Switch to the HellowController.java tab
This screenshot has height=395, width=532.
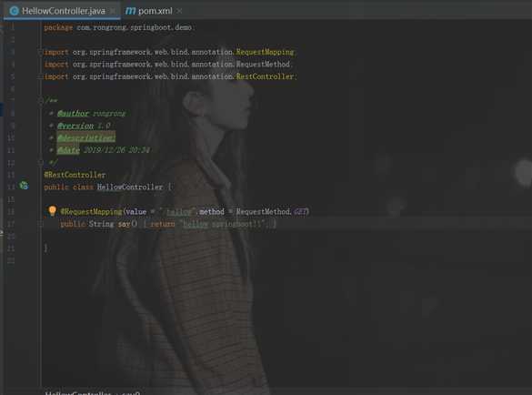[61, 11]
